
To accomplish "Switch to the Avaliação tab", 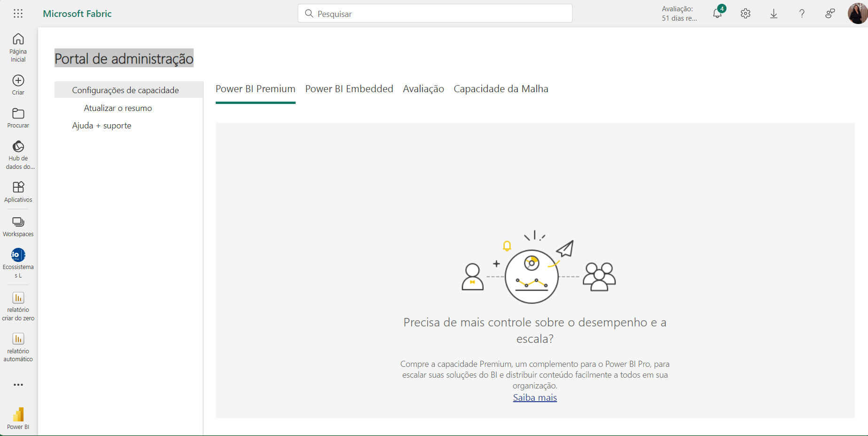I will (423, 89).
